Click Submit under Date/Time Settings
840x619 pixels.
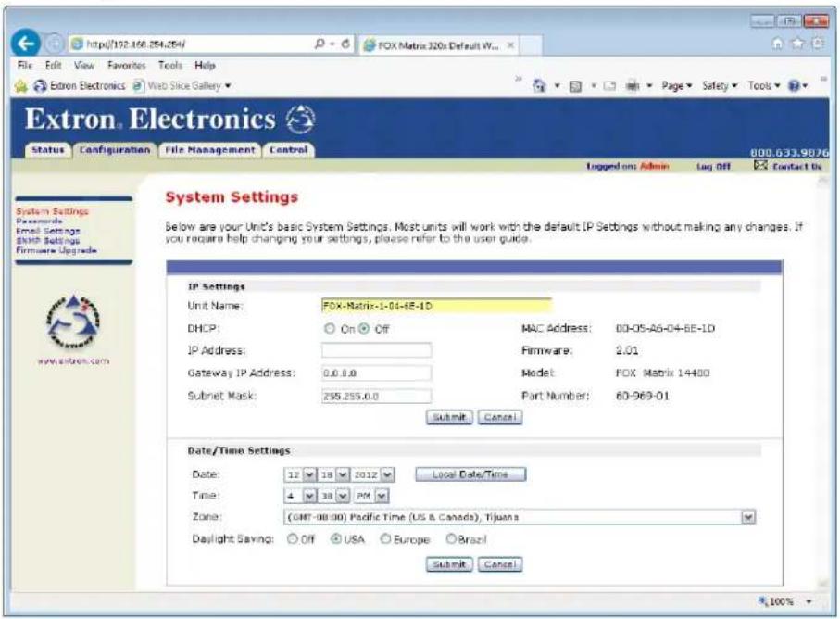[x=449, y=564]
